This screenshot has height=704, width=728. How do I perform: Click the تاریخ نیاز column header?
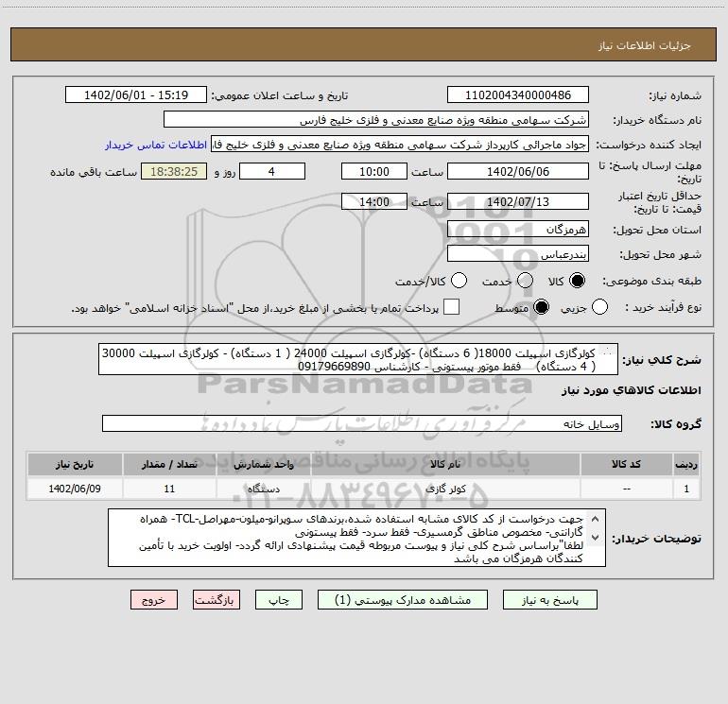coord(75,464)
